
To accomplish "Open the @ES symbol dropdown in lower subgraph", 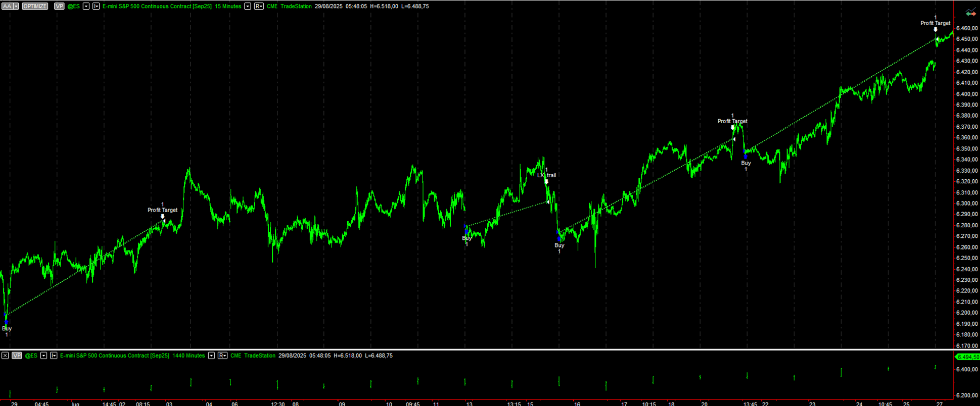I will click(x=43, y=356).
